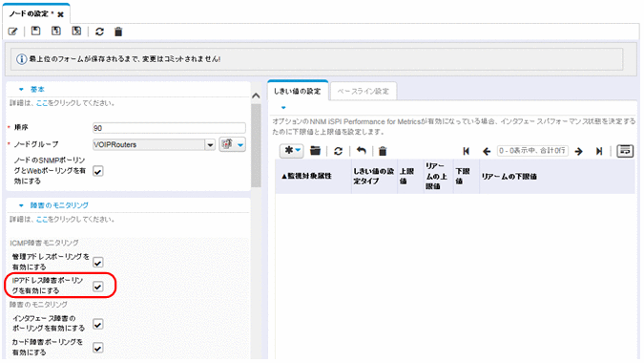Click the ICMP障害モニタリング subsection label
The width and height of the screenshot is (644, 363).
(44, 243)
